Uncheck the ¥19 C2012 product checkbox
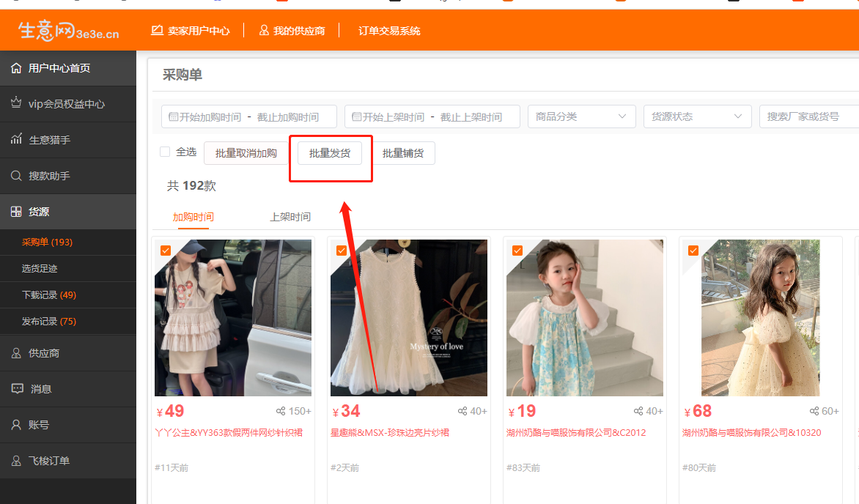 [517, 251]
